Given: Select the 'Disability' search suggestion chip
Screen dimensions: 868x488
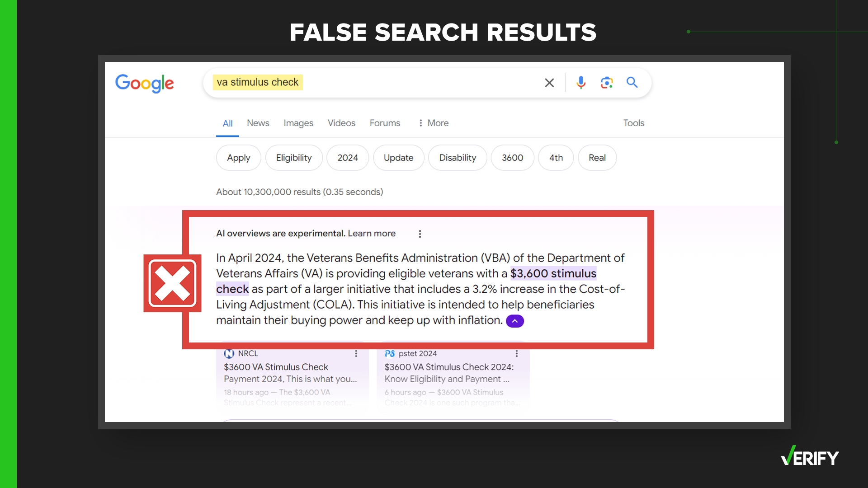Looking at the screenshot, I should pyautogui.click(x=457, y=157).
